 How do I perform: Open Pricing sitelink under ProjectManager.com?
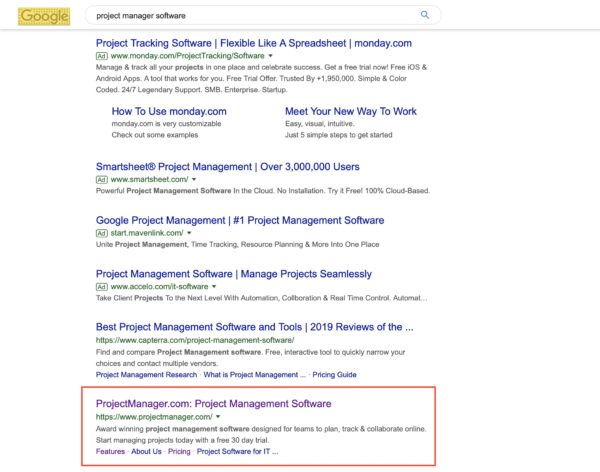pos(179,452)
